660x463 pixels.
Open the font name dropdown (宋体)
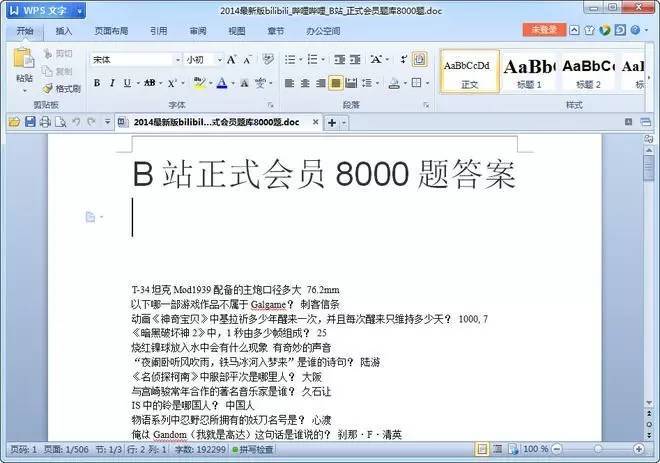[178, 60]
